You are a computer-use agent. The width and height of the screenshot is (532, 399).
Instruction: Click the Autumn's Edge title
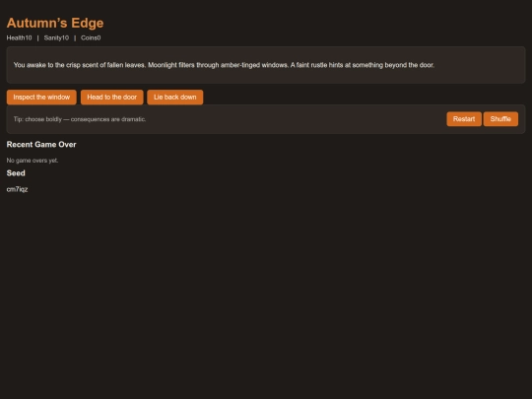tap(55, 23)
